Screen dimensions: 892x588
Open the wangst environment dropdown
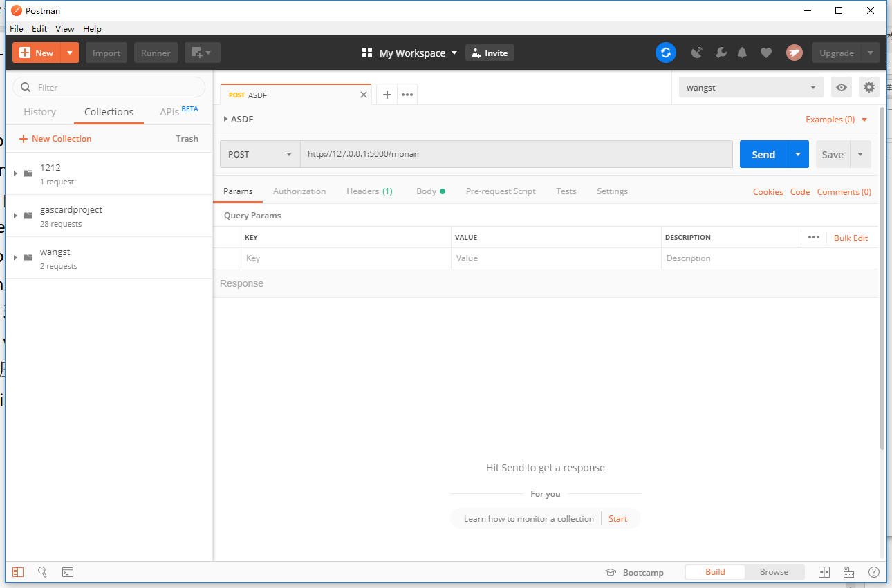coord(752,87)
